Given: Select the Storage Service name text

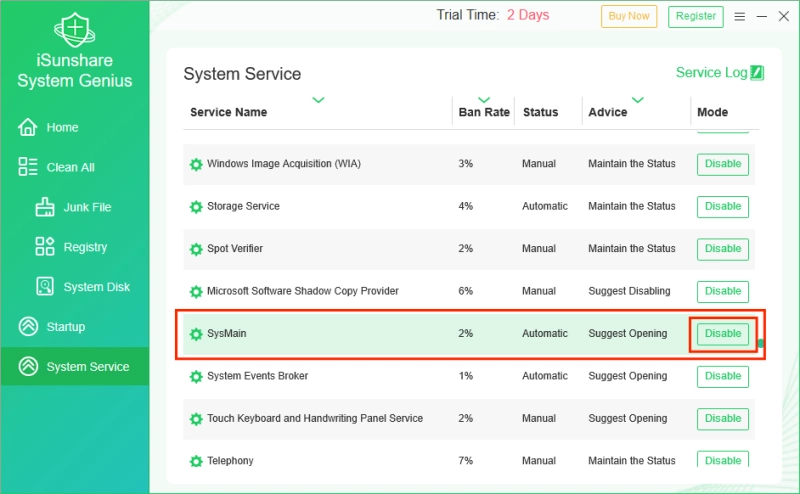Looking at the screenshot, I should [x=243, y=206].
